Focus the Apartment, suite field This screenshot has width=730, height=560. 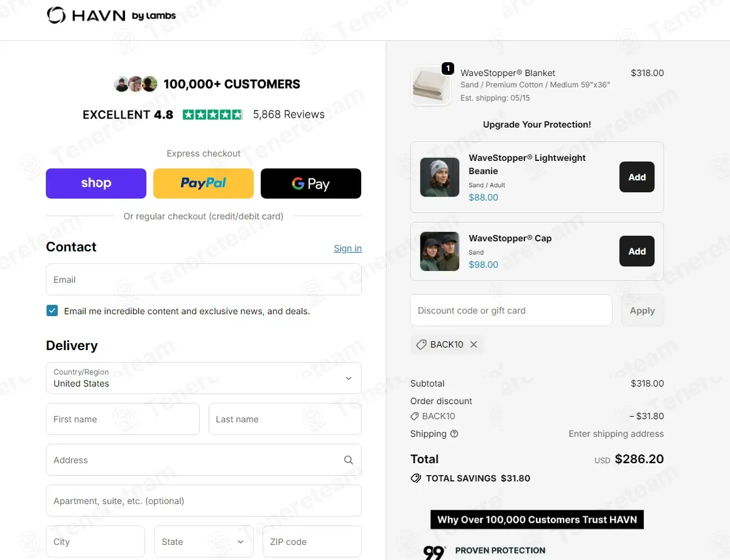(x=204, y=500)
